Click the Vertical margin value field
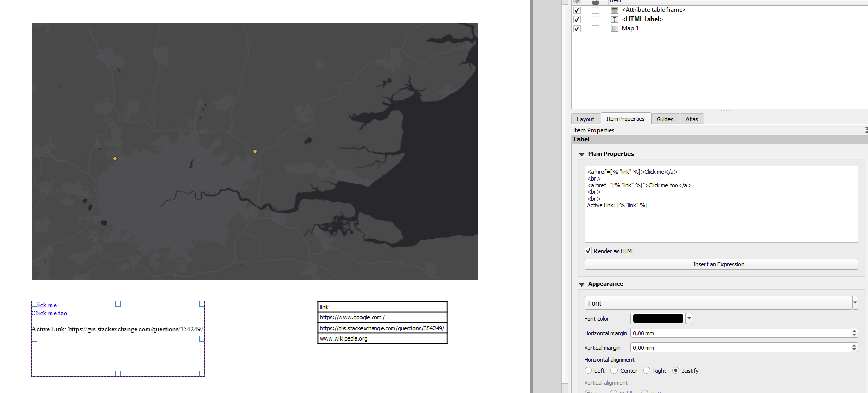Viewport: 868px width, 393px height. pyautogui.click(x=740, y=348)
